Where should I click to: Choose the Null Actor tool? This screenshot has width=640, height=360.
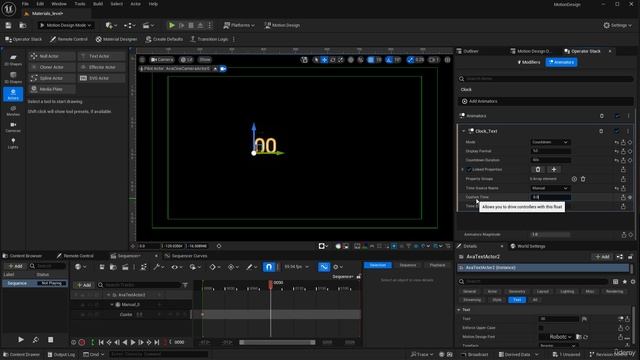point(52,56)
